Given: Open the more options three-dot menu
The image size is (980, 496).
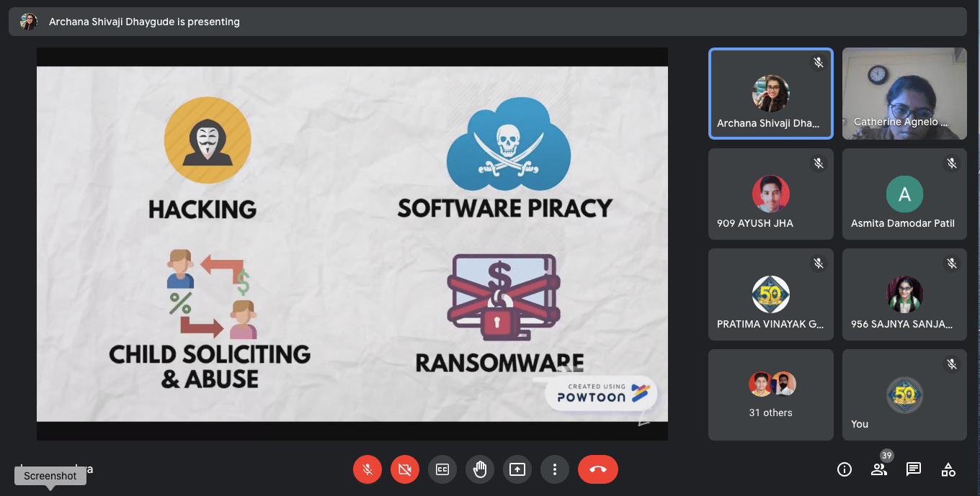Looking at the screenshot, I should (x=555, y=470).
